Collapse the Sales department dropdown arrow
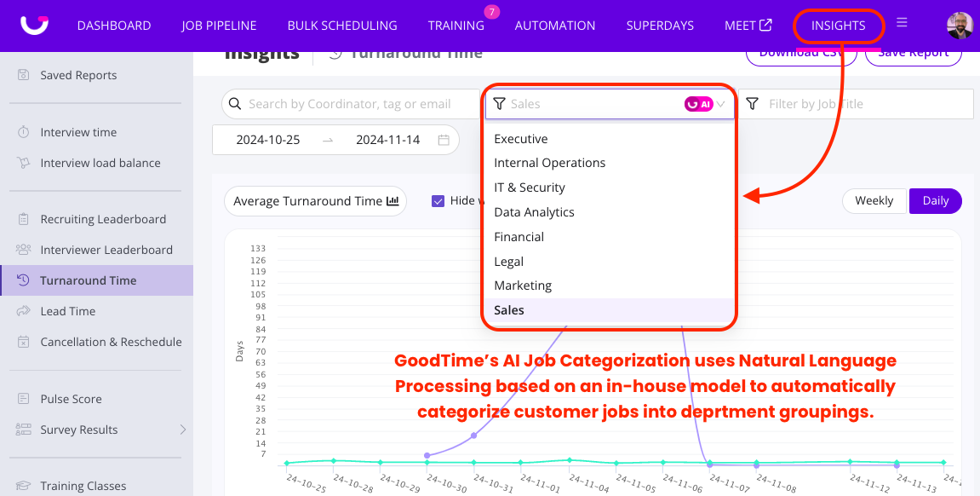This screenshot has width=980, height=496. (721, 105)
